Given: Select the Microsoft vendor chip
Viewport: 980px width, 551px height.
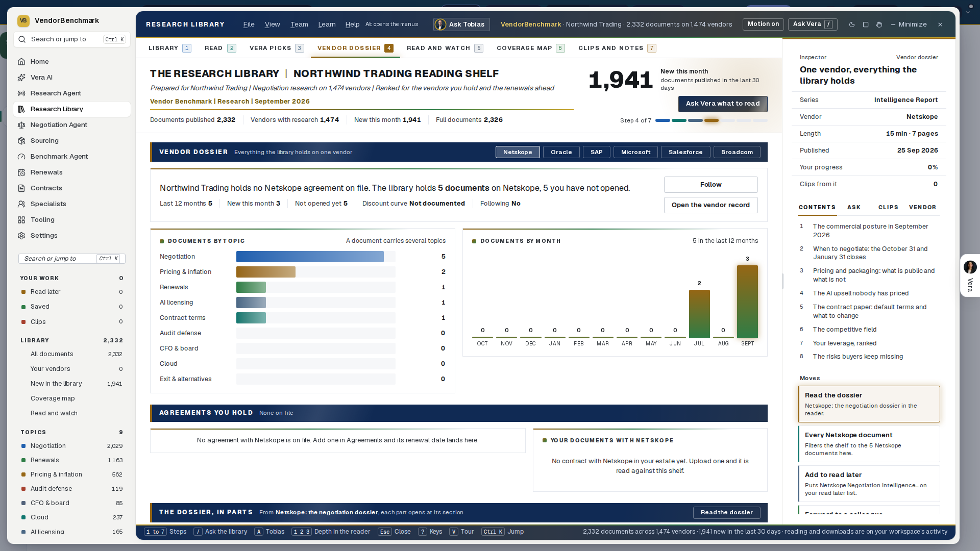Looking at the screenshot, I should (x=636, y=152).
